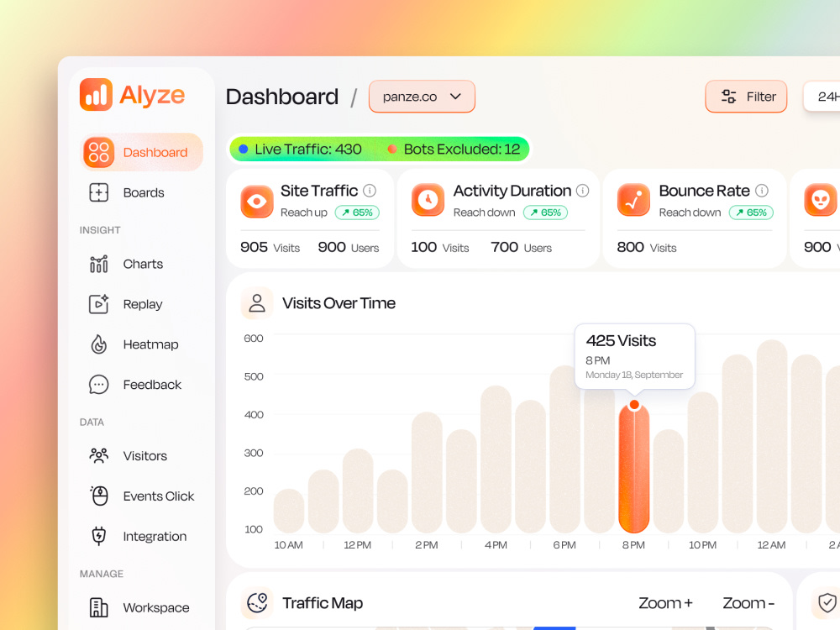Click the Bots Excluded: 12 indicator
The height and width of the screenshot is (630, 840).
point(454,149)
